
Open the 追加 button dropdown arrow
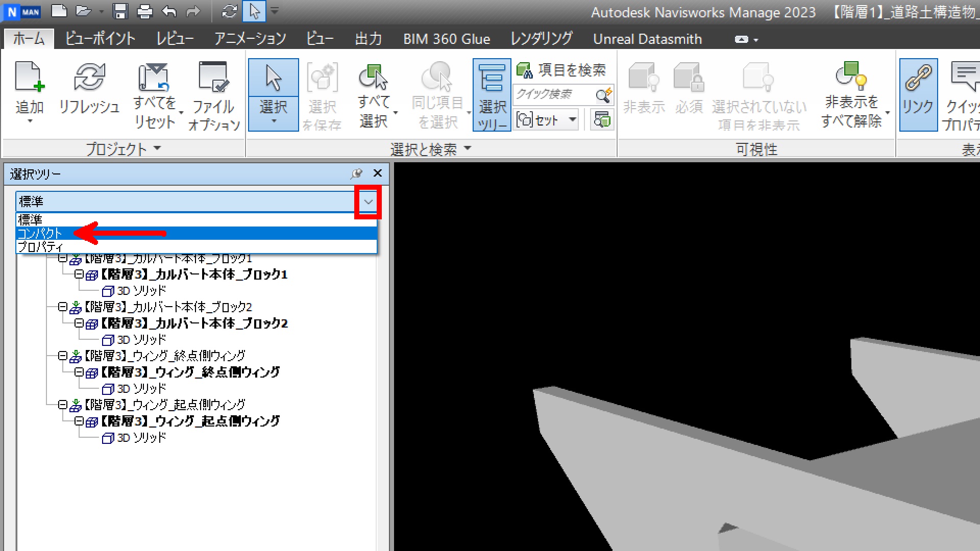coord(30,121)
